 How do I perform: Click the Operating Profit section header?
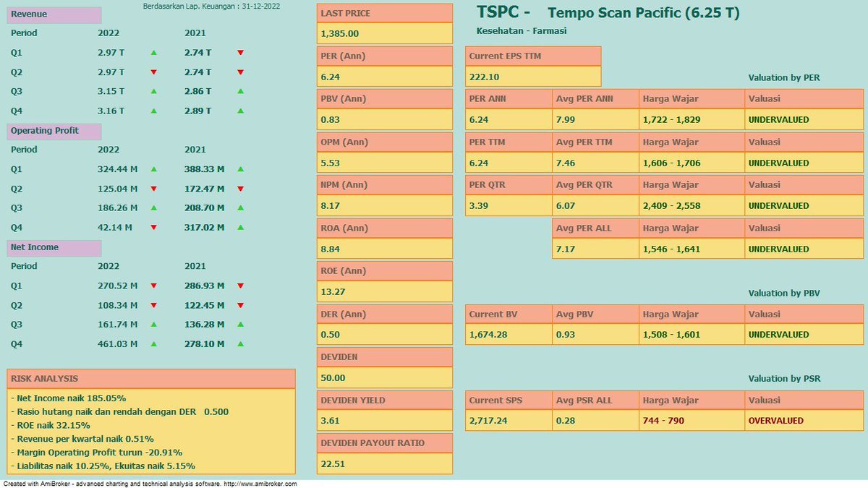coord(54,131)
